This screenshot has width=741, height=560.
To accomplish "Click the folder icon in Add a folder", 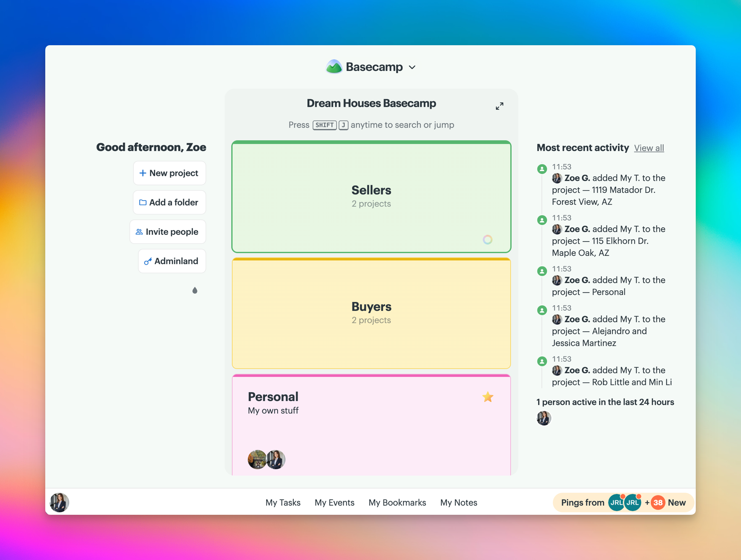I will click(143, 202).
